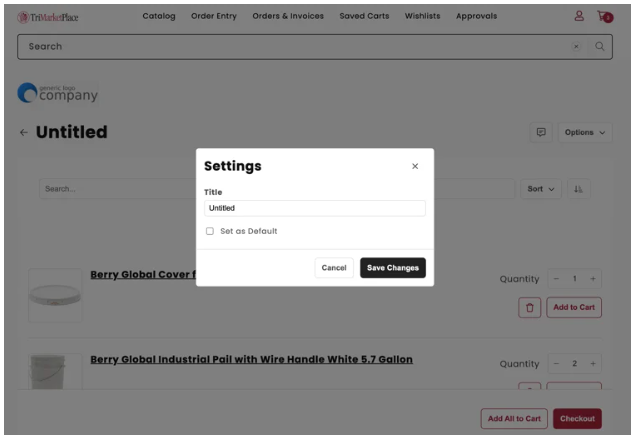The image size is (635, 440).
Task: Go to Orders & Invoices
Action: (288, 16)
